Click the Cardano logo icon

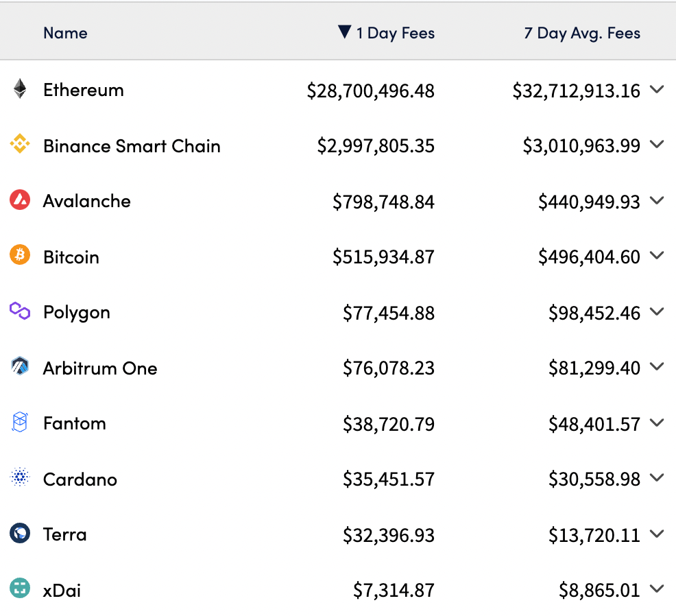(20, 478)
